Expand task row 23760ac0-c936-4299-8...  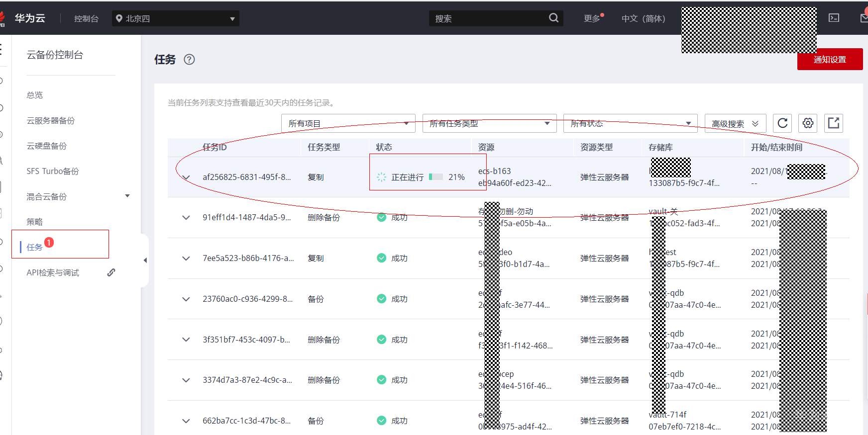click(186, 299)
